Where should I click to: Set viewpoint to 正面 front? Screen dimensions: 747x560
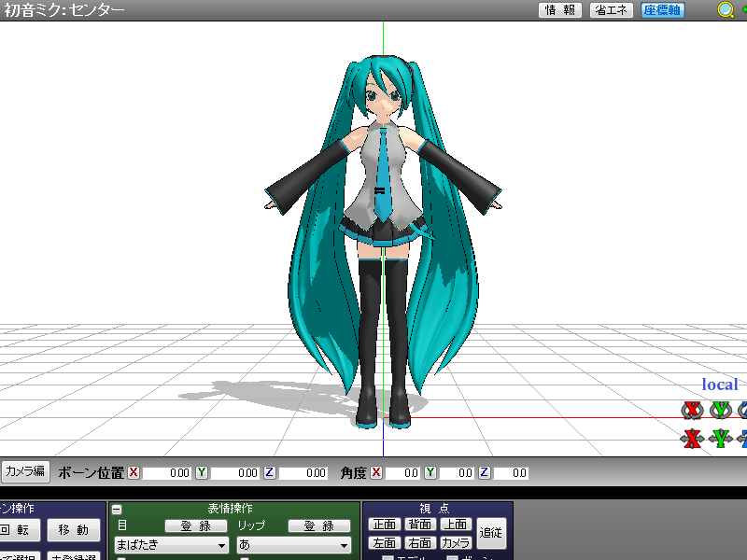point(385,525)
